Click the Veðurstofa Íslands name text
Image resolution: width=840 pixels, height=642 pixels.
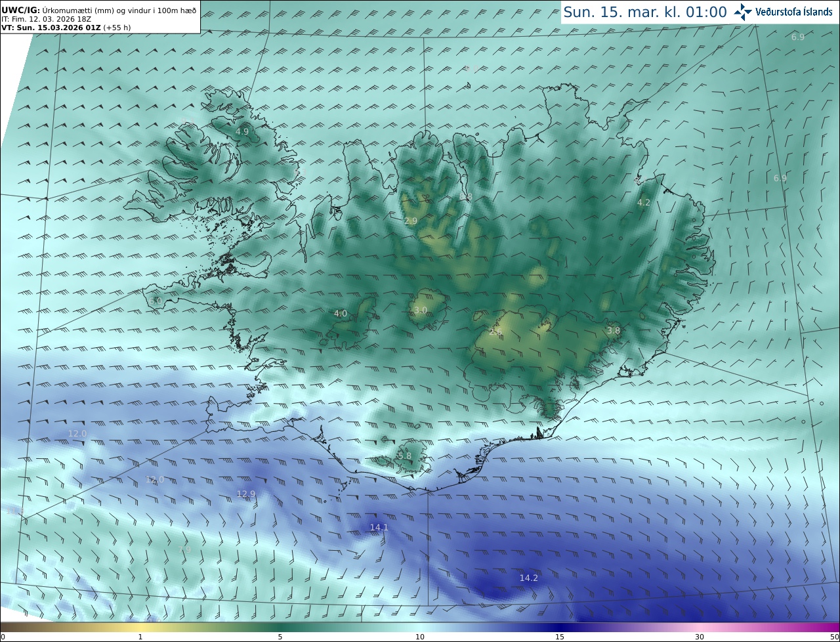794,12
